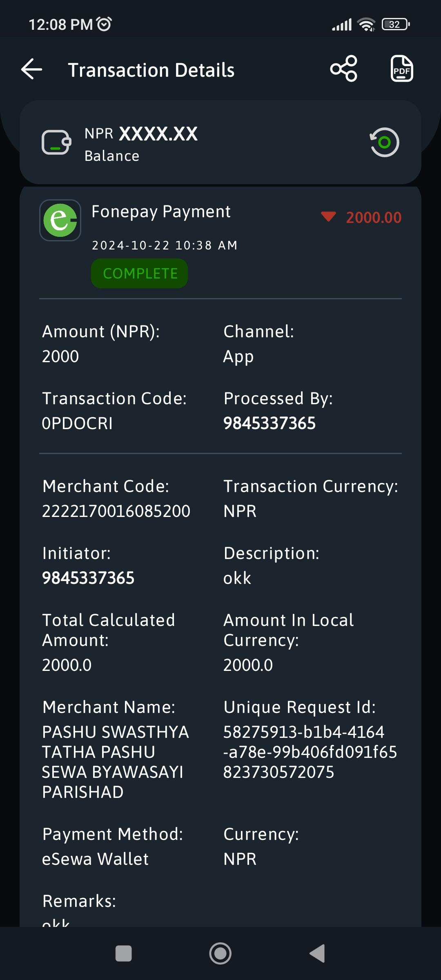Image resolution: width=441 pixels, height=980 pixels.
Task: Select the Processed By number 9845337365
Action: (x=269, y=423)
